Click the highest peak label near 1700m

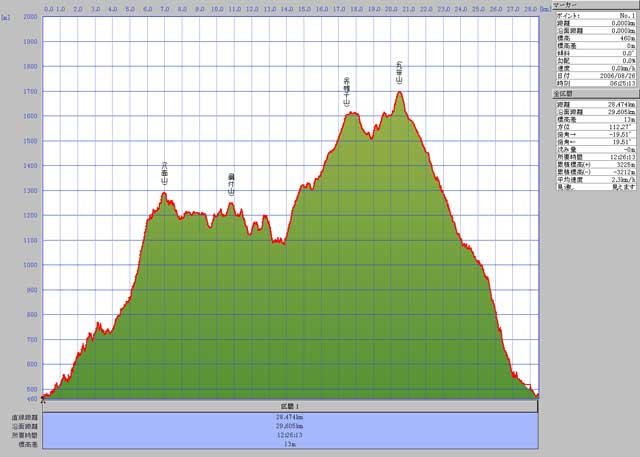pyautogui.click(x=400, y=71)
